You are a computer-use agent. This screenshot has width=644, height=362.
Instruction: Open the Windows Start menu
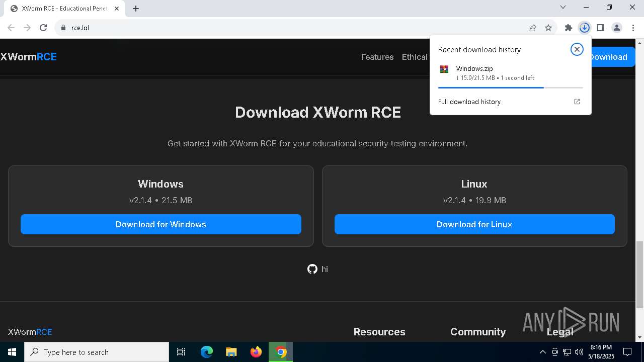tap(12, 352)
